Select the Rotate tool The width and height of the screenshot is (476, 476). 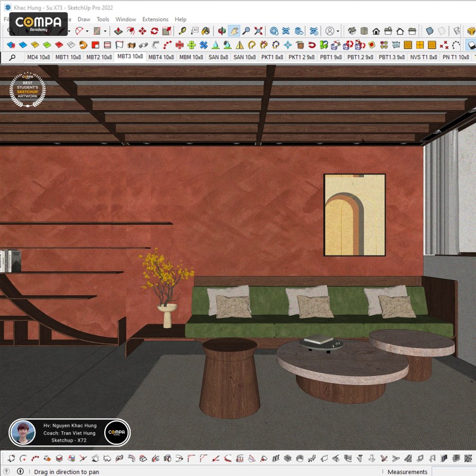pyautogui.click(x=154, y=31)
